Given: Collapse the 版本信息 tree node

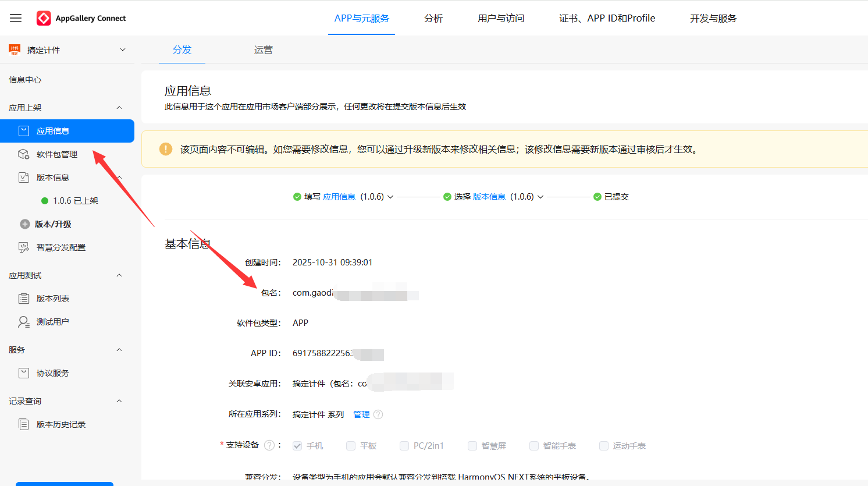Looking at the screenshot, I should point(119,178).
